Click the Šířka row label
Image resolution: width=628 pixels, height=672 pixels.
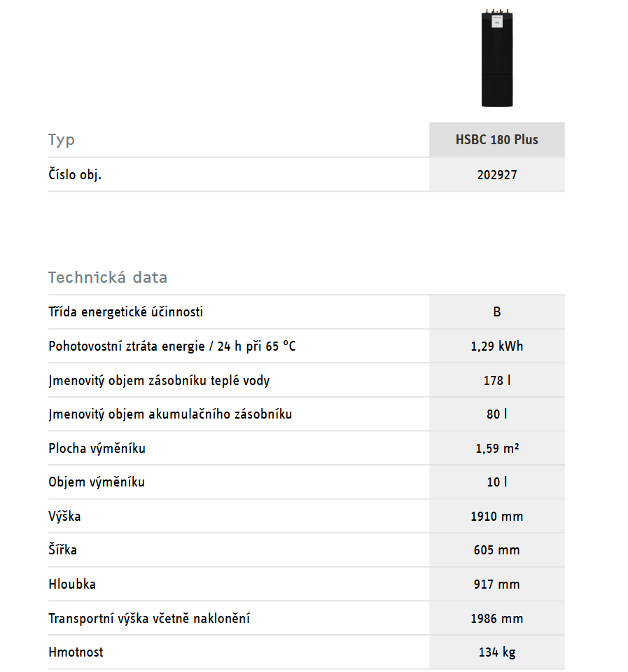63,550
